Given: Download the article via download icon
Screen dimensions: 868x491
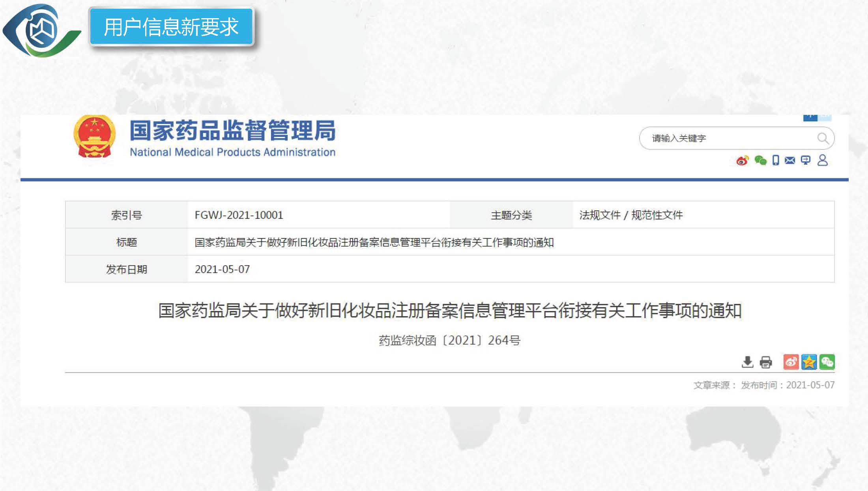Looking at the screenshot, I should tap(747, 362).
